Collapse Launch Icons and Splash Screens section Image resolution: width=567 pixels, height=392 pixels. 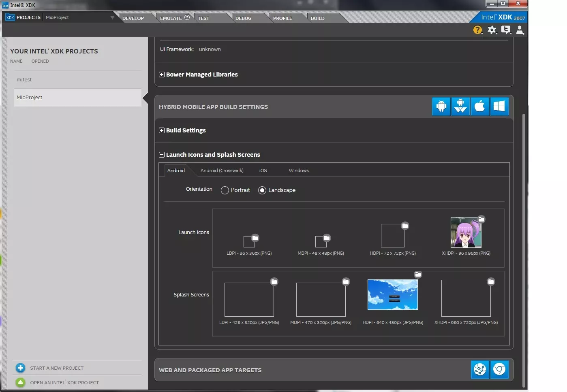coord(162,155)
